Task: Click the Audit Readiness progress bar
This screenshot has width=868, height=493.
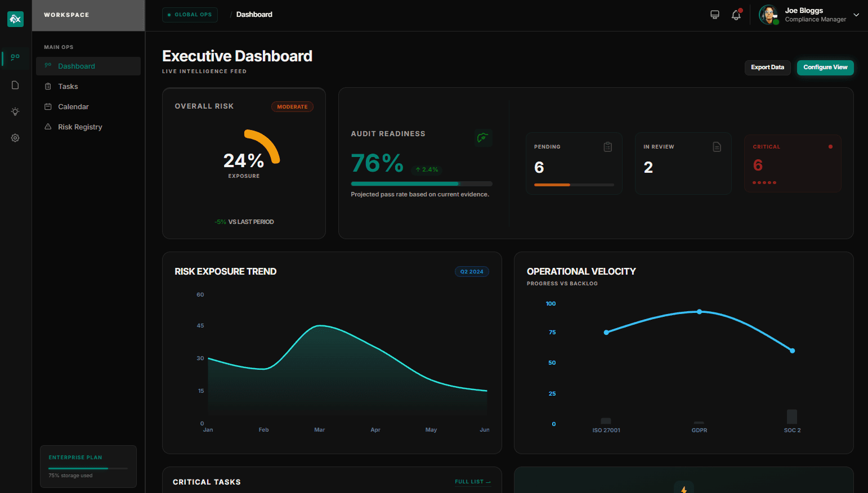Action: tap(422, 183)
